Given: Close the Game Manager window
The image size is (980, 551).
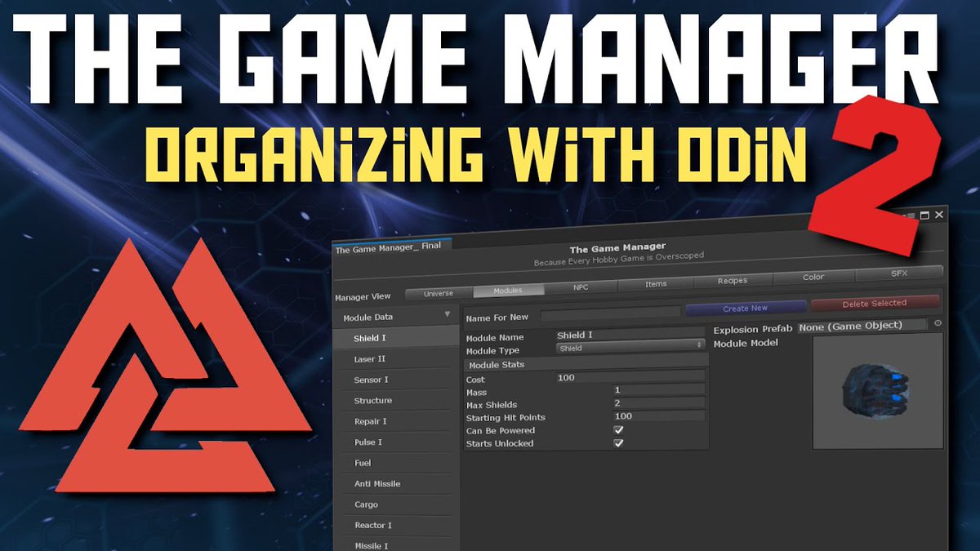Looking at the screenshot, I should 939,215.
